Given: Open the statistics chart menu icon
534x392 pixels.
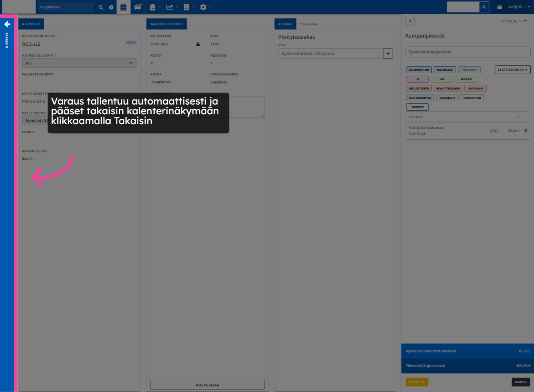Looking at the screenshot, I should click(171, 7).
